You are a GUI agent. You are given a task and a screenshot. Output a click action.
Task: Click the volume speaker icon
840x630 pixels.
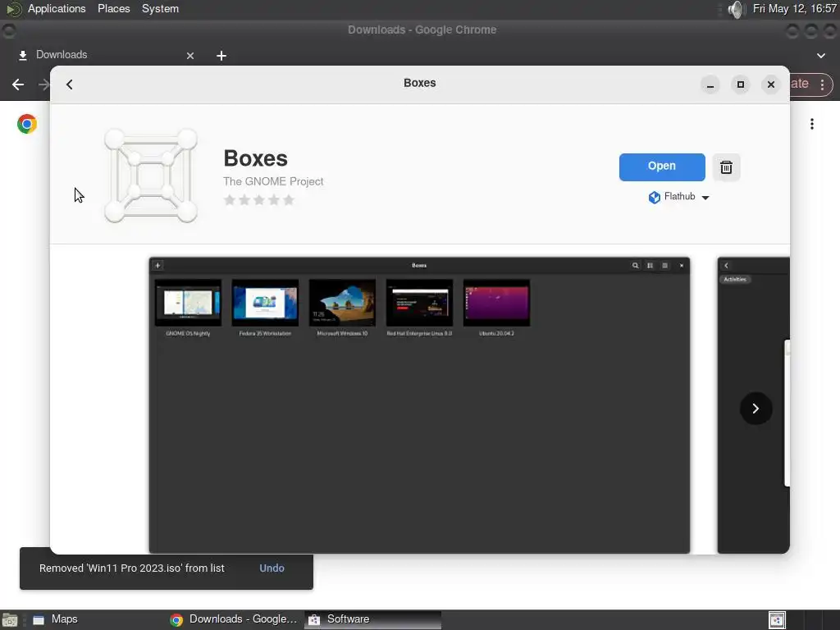[737, 9]
